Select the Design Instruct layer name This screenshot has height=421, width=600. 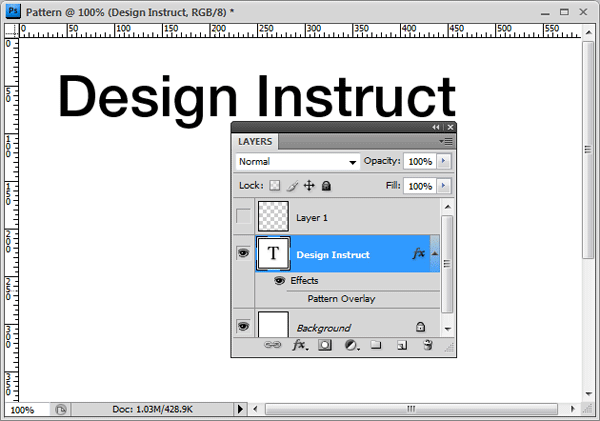(333, 255)
